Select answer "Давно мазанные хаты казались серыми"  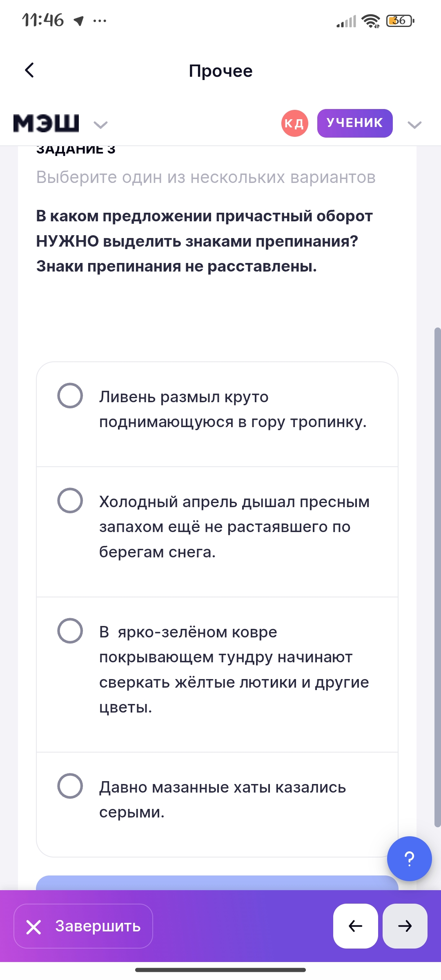tap(70, 786)
